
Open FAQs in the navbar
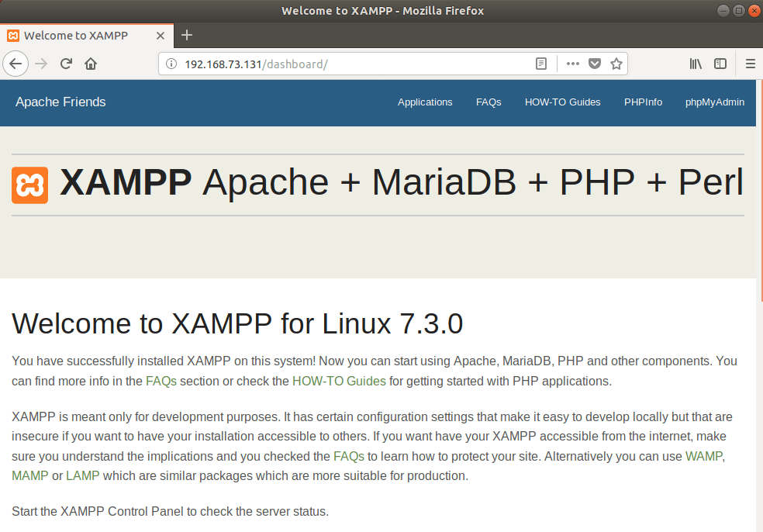(489, 102)
